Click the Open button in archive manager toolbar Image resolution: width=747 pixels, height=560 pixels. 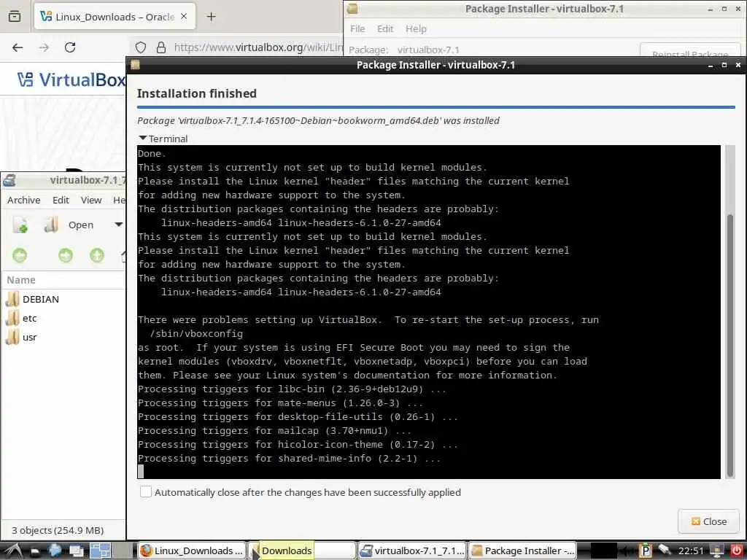69,225
